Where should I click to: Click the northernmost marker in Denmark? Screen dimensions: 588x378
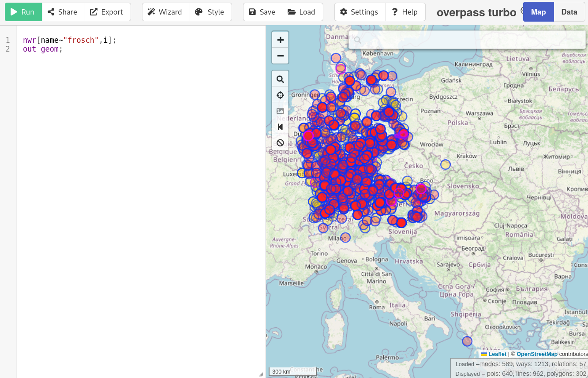(x=336, y=58)
